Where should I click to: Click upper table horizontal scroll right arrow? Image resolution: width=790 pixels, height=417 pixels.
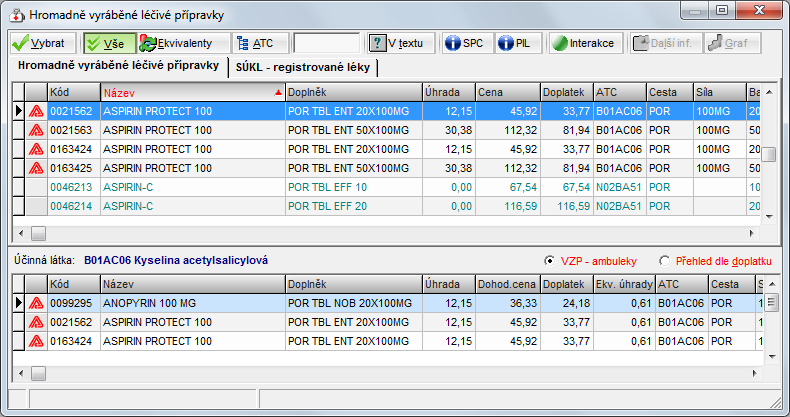[752, 233]
